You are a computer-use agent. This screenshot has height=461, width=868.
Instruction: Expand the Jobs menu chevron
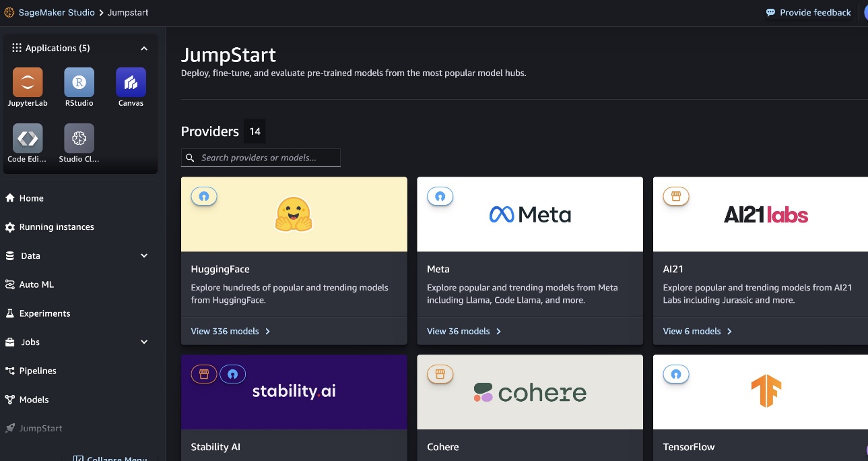coord(144,342)
